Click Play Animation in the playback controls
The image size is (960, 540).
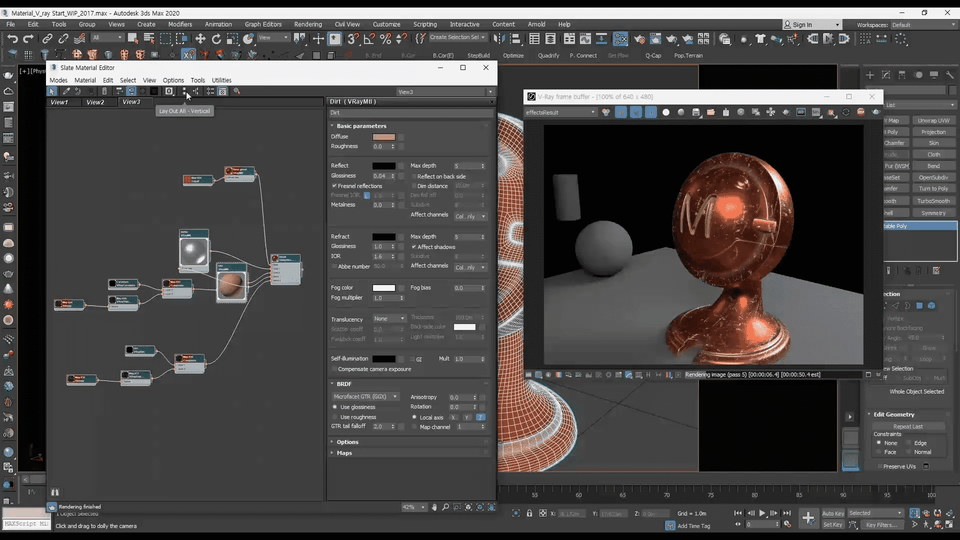(762, 513)
